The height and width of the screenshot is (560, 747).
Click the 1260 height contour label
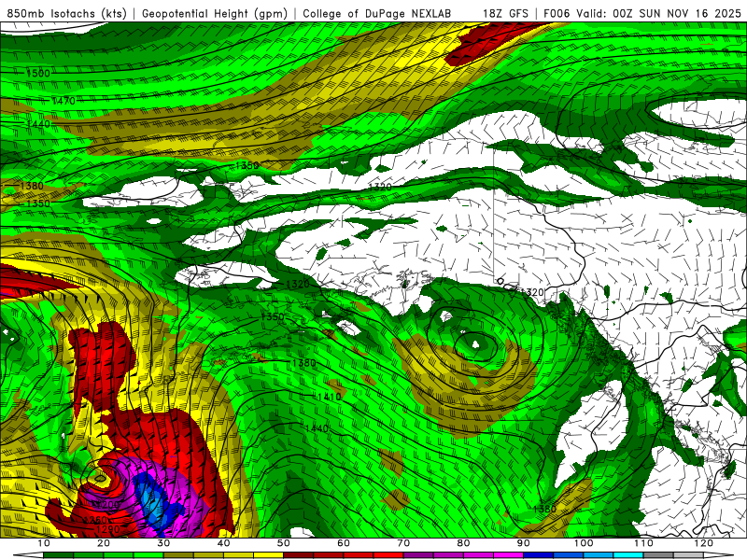click(95, 520)
